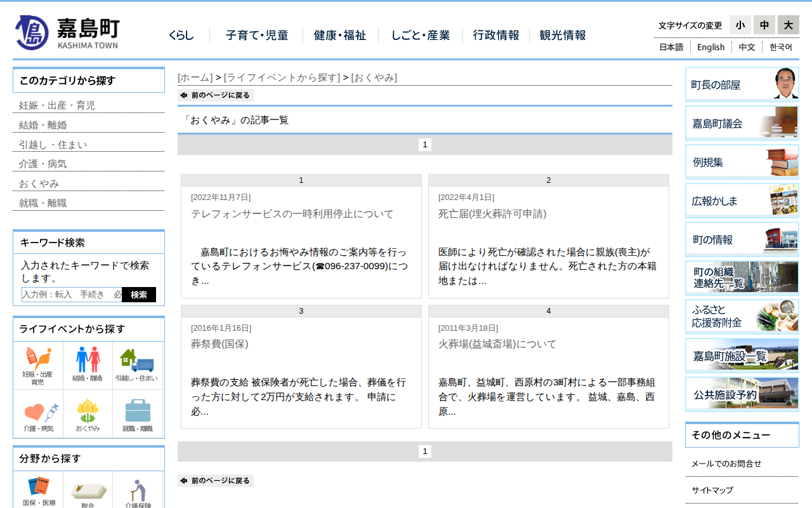Viewport: 812px width, 508px height.
Task: Open the 観光情報 navigation menu
Action: (x=562, y=36)
